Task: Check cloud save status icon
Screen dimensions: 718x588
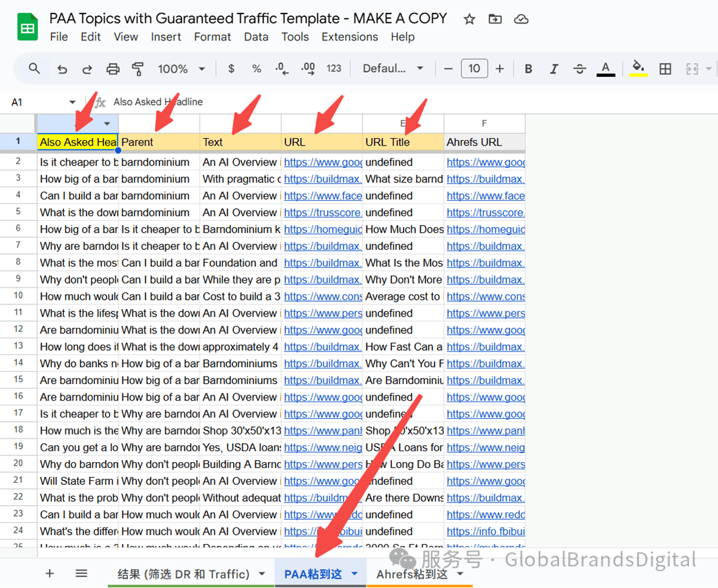Action: point(521,20)
